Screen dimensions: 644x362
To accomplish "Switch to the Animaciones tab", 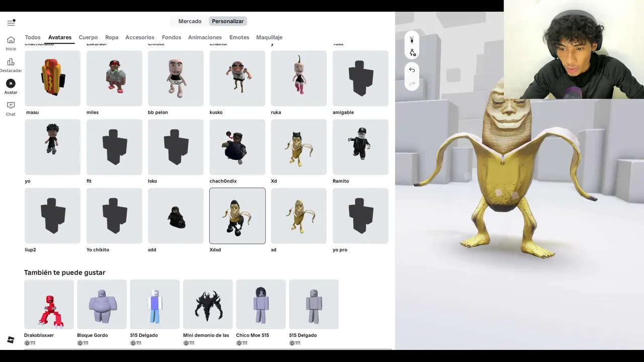I will [205, 37].
